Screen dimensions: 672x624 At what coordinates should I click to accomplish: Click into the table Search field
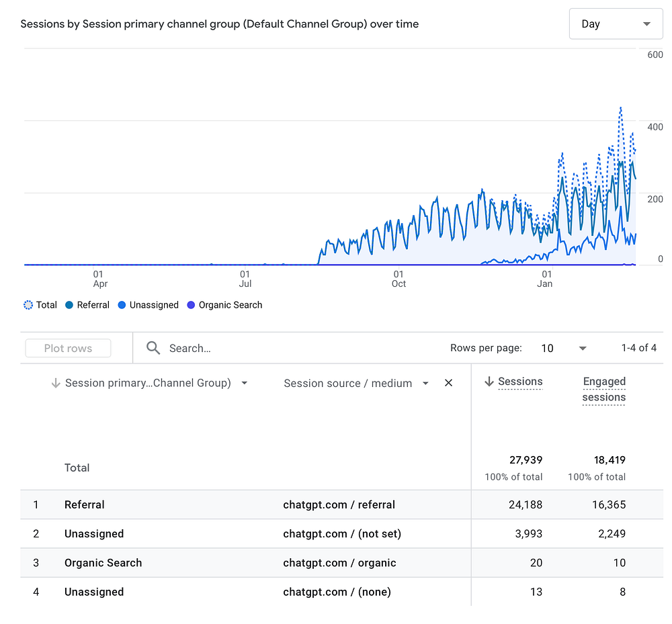269,348
